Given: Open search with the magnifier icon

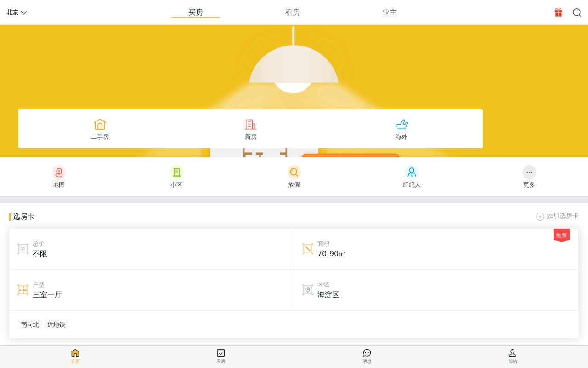Looking at the screenshot, I should click(577, 12).
